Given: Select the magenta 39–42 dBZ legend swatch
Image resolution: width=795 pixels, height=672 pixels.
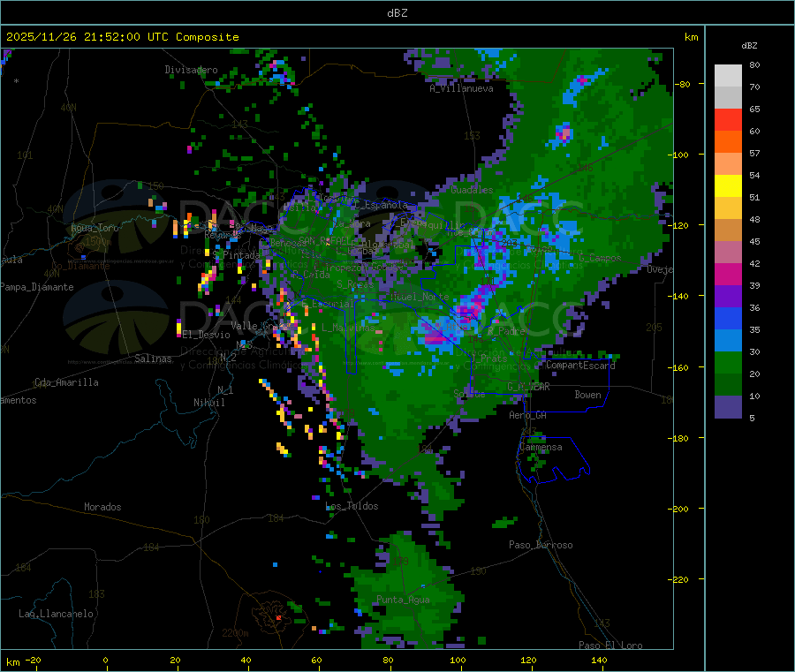Looking at the screenshot, I should [728, 274].
